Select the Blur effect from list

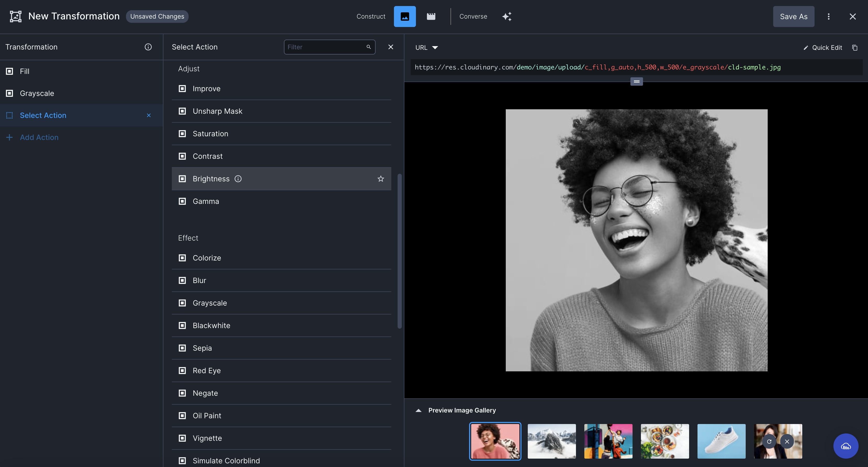click(x=199, y=280)
